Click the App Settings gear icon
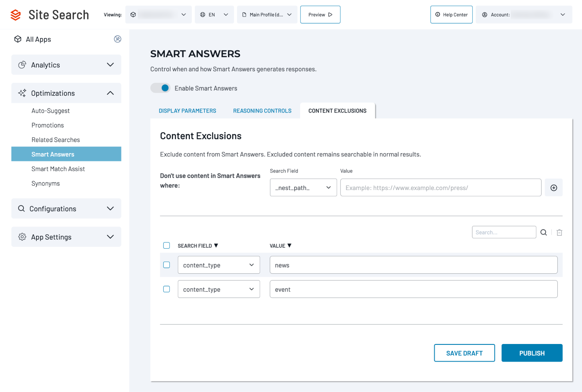582x392 pixels. pos(22,237)
